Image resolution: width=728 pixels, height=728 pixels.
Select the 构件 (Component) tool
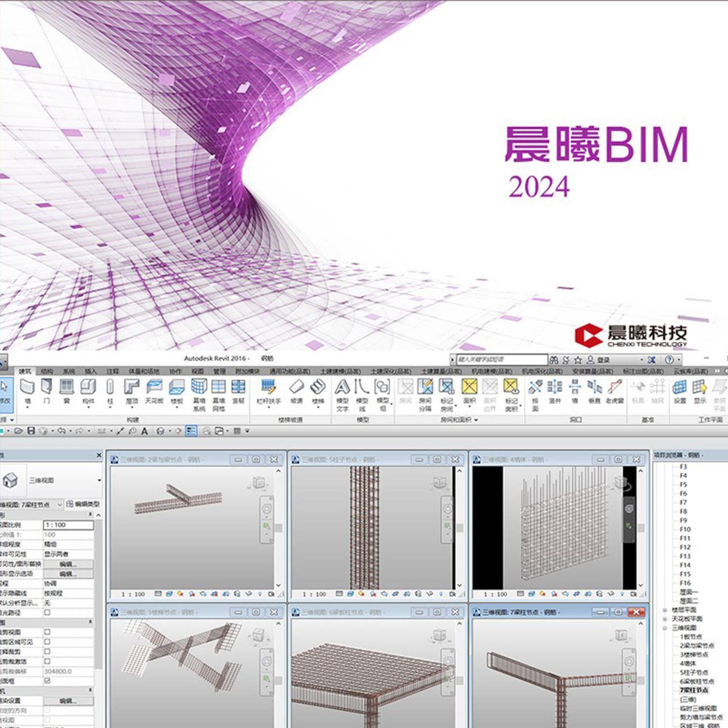(88, 392)
